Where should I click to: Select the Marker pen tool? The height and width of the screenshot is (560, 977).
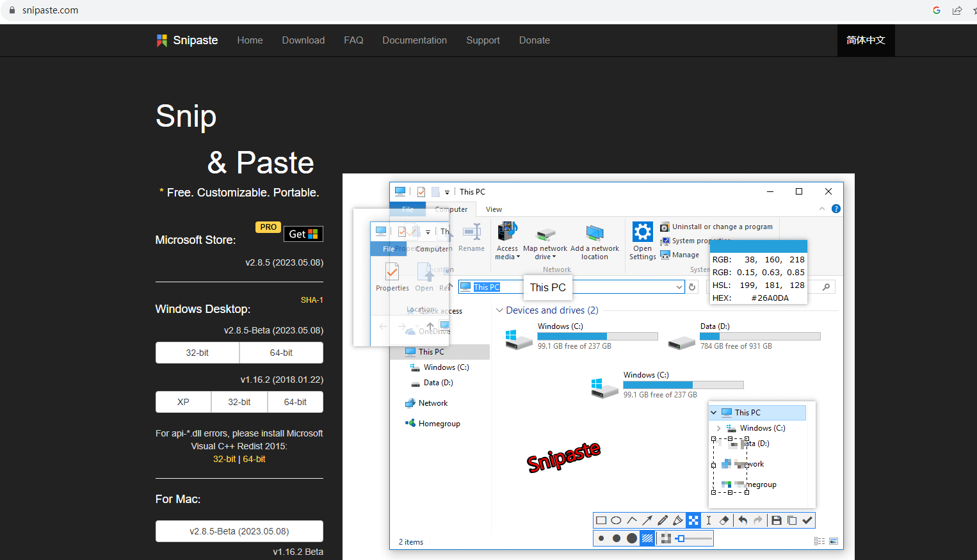pyautogui.click(x=678, y=520)
